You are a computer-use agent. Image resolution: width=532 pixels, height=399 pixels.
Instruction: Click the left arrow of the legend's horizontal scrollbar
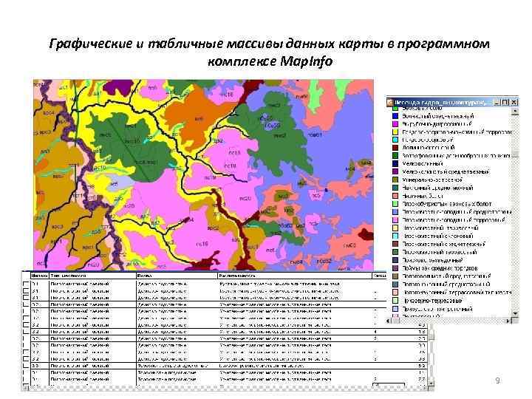point(389,320)
